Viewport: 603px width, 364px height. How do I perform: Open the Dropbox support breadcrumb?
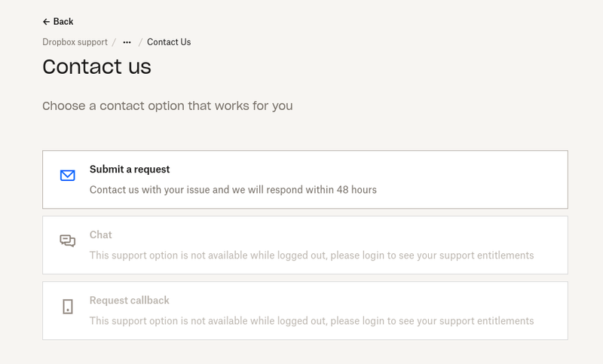75,42
